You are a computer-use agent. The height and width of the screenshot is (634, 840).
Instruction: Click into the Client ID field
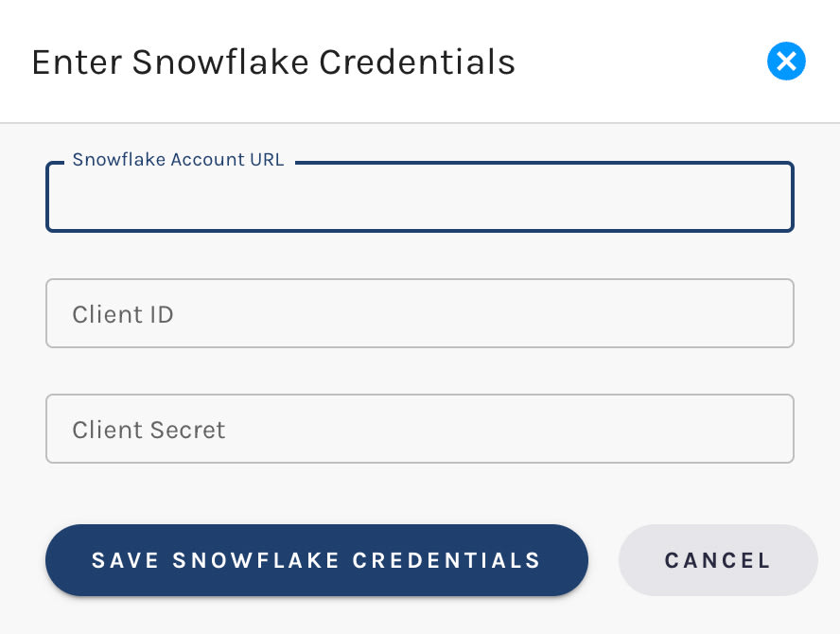419,313
